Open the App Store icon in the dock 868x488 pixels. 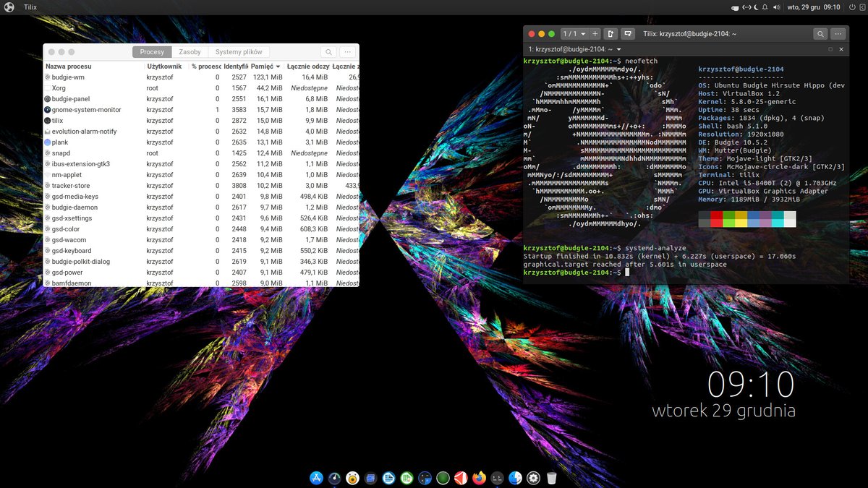pyautogui.click(x=316, y=478)
